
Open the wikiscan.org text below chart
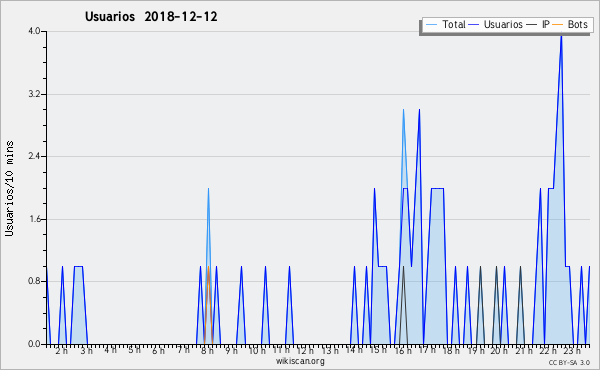tap(300, 361)
